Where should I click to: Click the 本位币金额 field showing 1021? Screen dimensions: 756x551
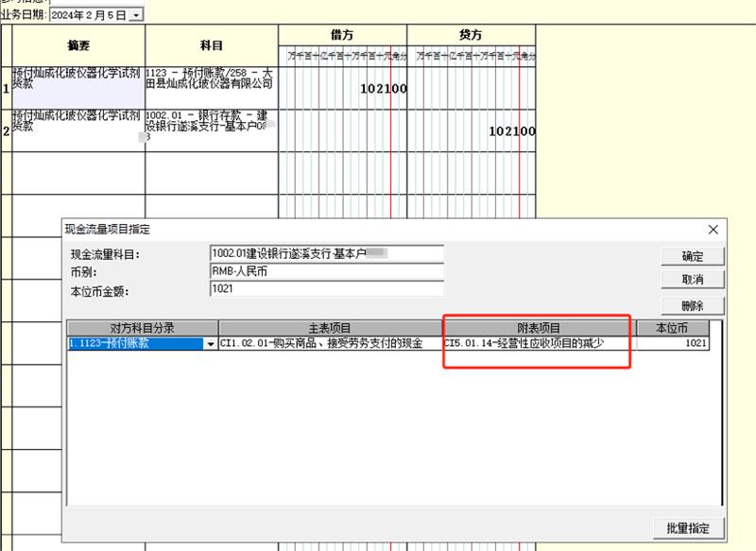(x=326, y=289)
